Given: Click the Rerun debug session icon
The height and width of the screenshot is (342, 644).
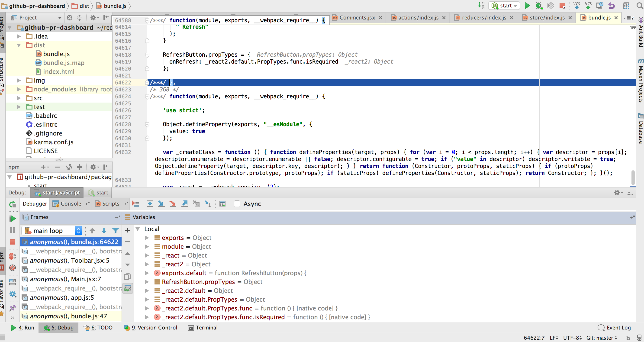Looking at the screenshot, I should [12, 204].
